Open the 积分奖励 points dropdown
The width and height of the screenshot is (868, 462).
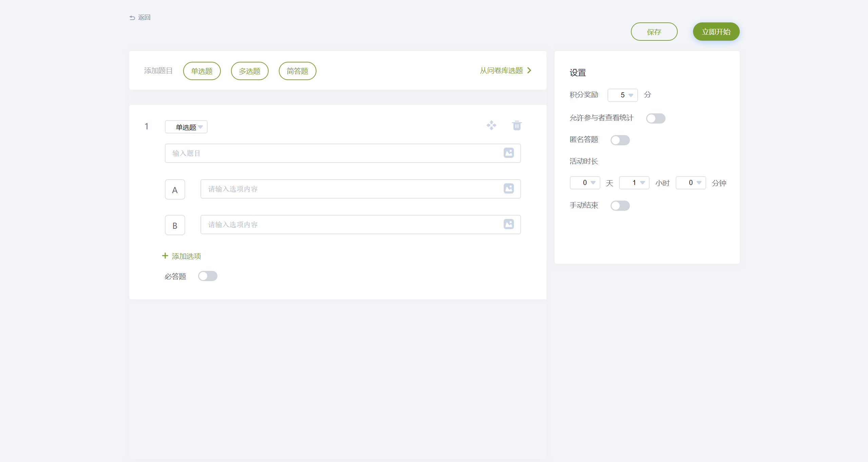tap(622, 95)
